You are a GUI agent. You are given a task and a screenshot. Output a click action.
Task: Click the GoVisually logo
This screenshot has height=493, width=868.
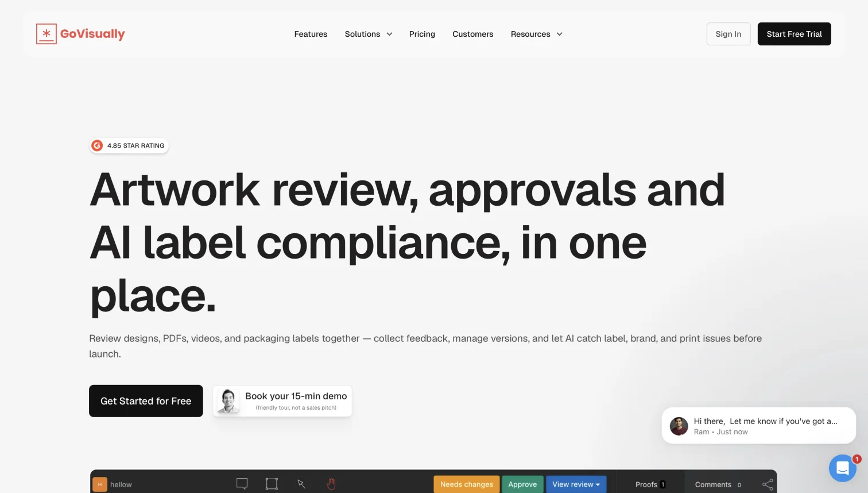(80, 34)
